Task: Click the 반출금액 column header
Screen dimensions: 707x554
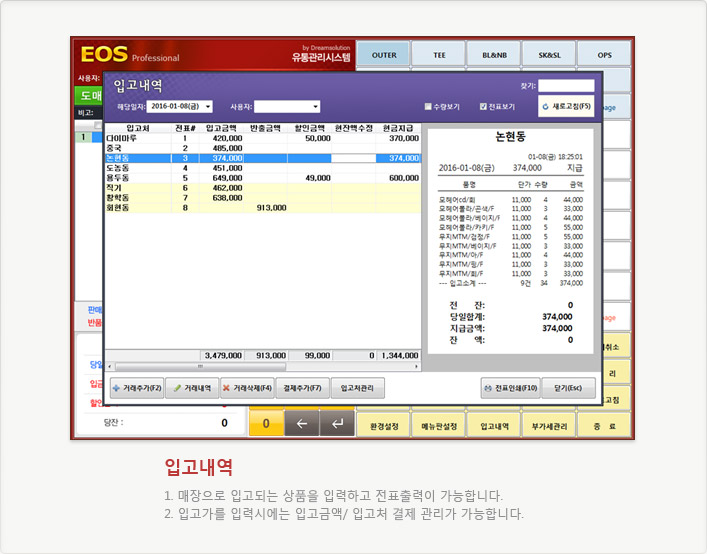Action: pos(265,128)
